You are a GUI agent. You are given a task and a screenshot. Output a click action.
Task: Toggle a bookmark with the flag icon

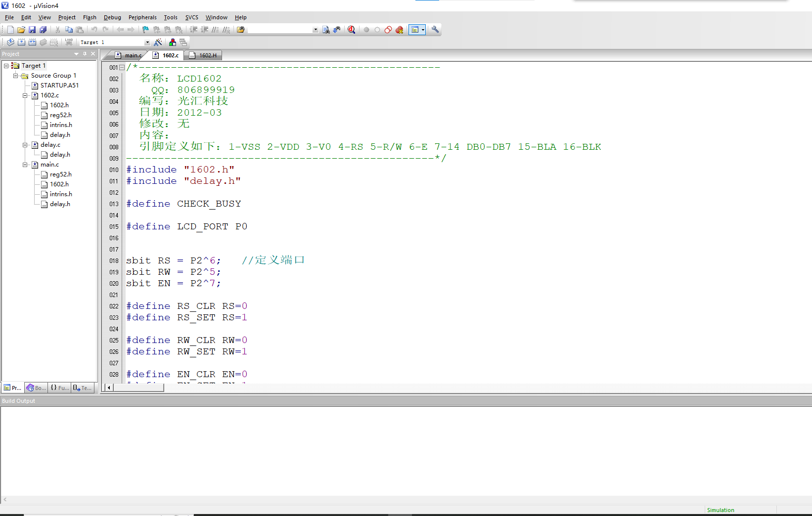click(145, 30)
